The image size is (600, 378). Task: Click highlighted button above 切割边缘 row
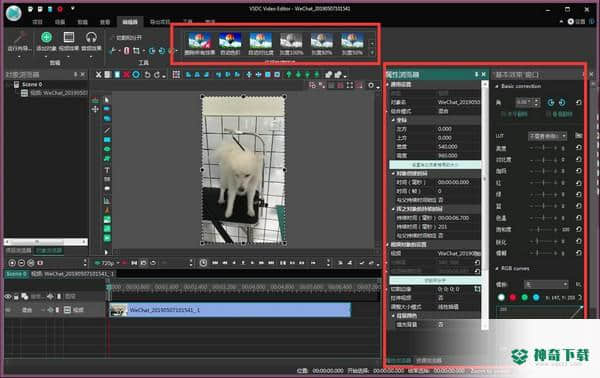click(x=435, y=280)
